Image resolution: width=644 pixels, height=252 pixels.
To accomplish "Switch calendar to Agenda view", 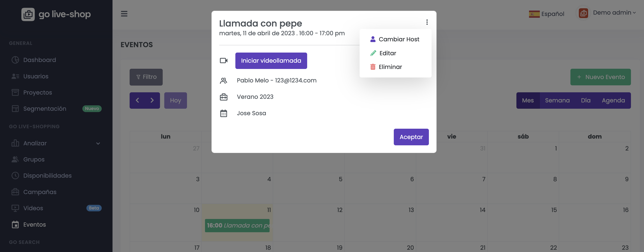I will [613, 100].
